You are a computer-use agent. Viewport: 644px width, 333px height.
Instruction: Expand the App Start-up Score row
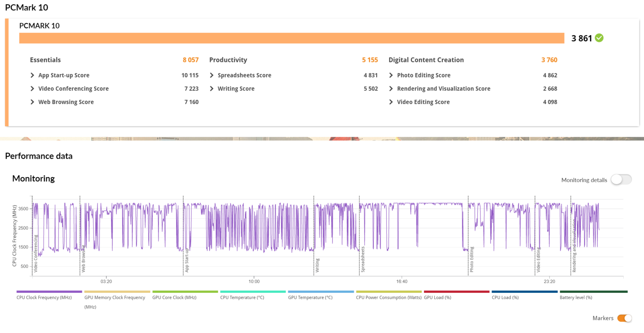pos(114,75)
